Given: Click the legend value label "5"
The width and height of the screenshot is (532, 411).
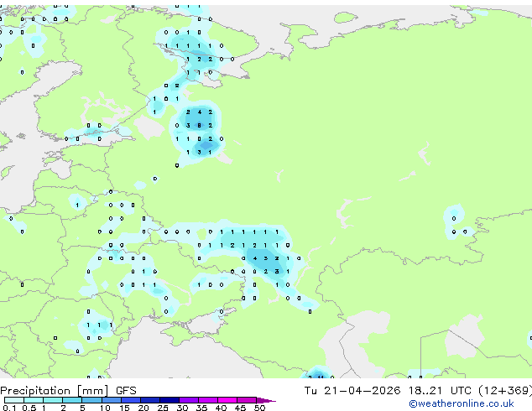Looking at the screenshot, I should (82, 408).
